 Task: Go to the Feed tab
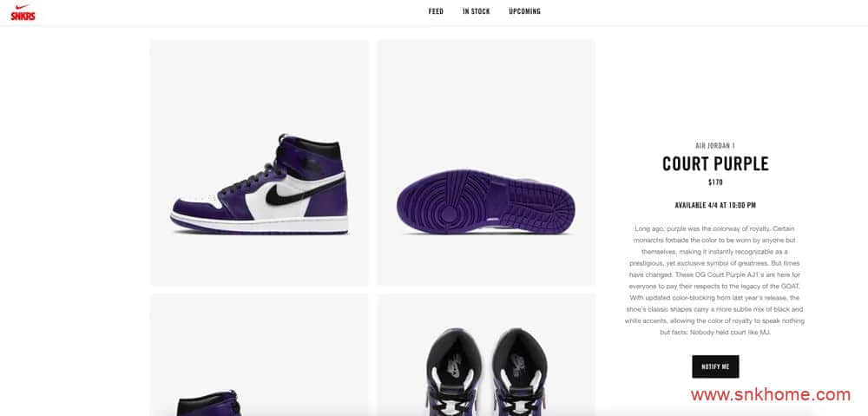[436, 11]
